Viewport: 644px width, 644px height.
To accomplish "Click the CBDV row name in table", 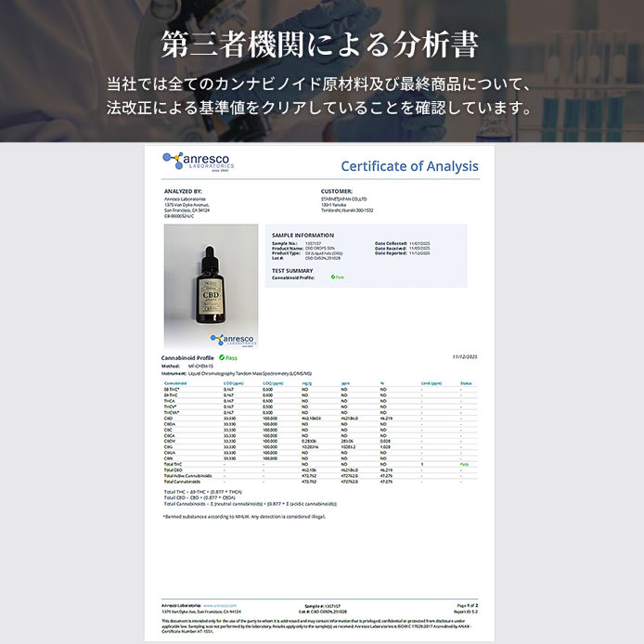I will coord(170,441).
